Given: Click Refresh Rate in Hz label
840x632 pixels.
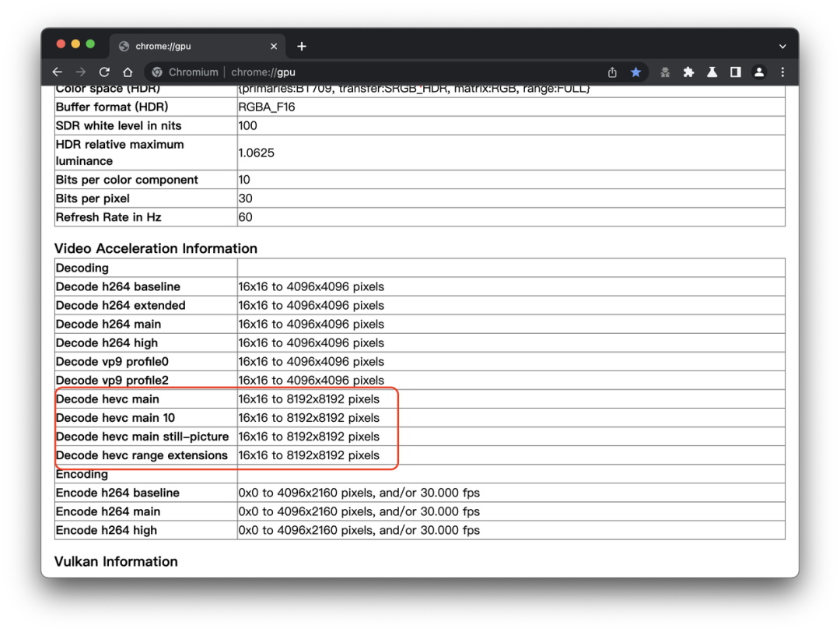Looking at the screenshot, I should 108,217.
